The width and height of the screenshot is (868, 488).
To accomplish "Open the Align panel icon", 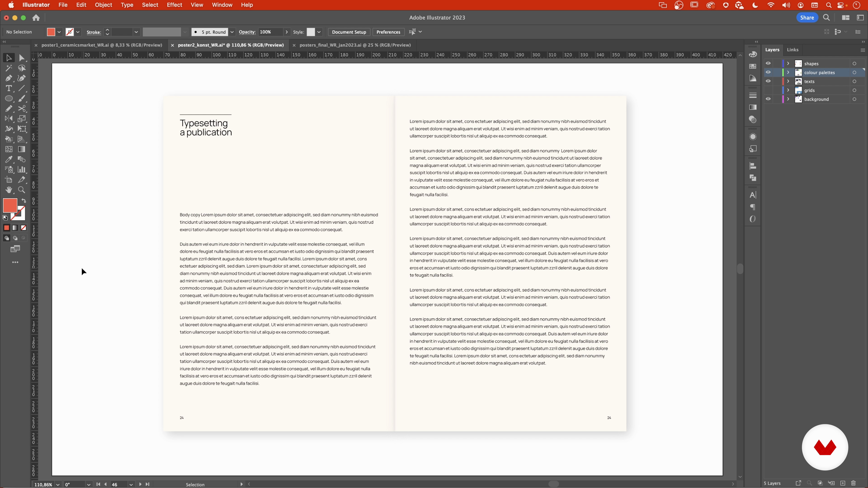I will (753, 166).
